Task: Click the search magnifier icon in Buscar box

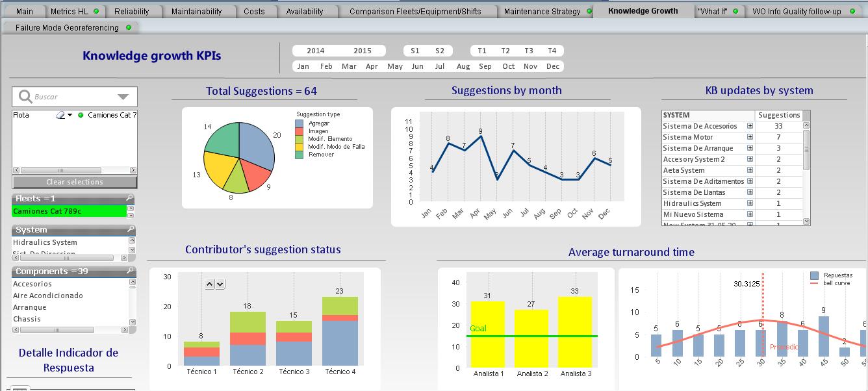Action: (x=25, y=97)
